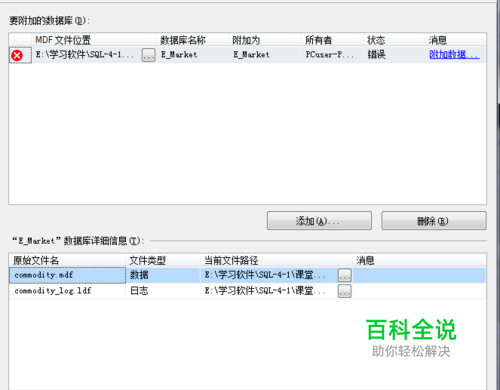The image size is (500, 390).
Task: Browse the path for commodity.mdf
Action: [345, 275]
